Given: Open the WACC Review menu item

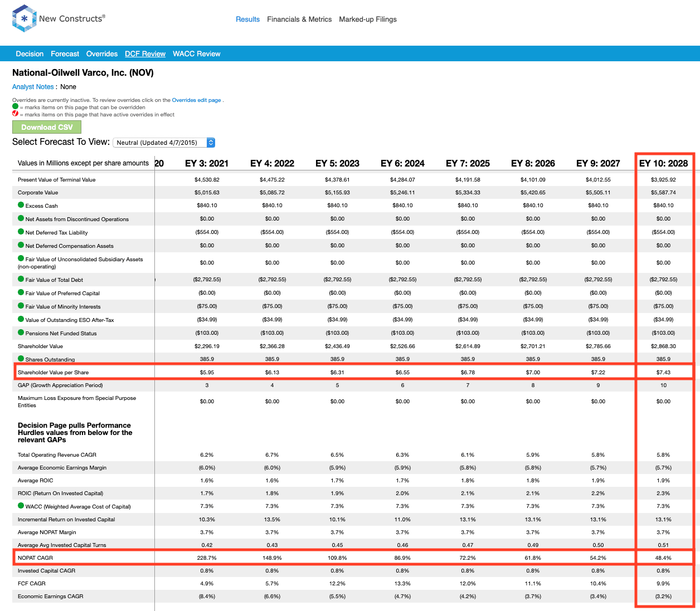Looking at the screenshot, I should [x=197, y=54].
